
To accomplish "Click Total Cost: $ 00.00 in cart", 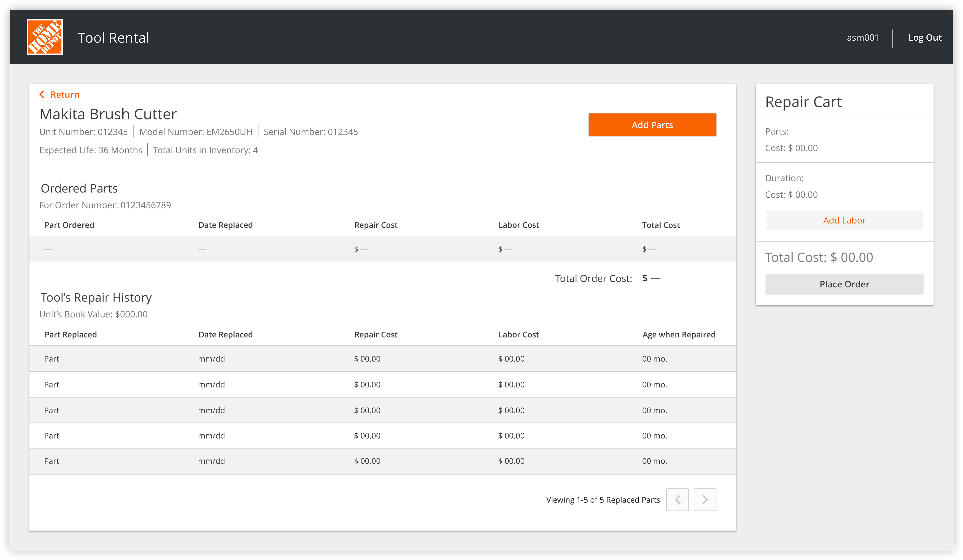I will (x=819, y=257).
